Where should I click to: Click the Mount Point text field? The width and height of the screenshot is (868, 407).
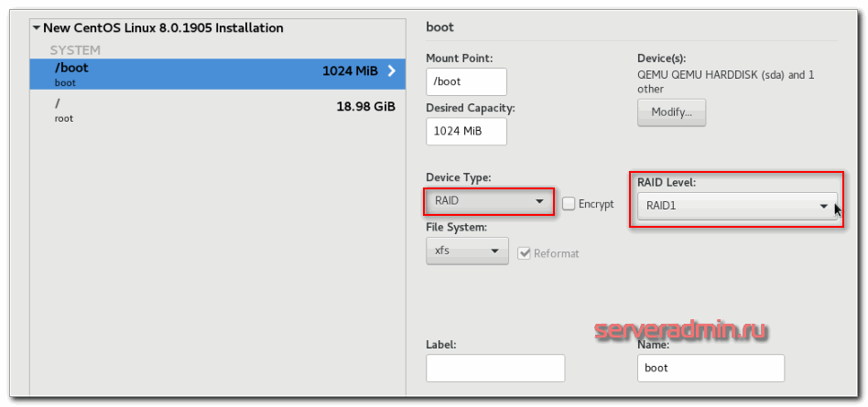pyautogui.click(x=466, y=81)
